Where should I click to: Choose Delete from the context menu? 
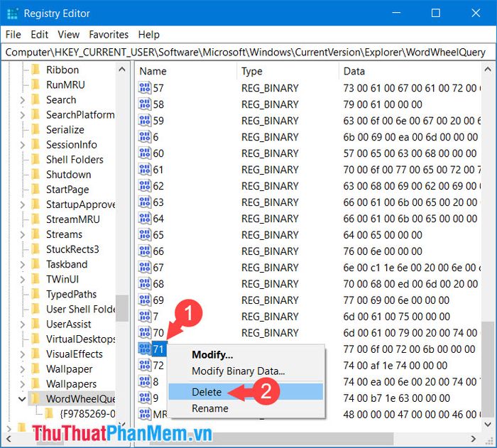coord(246,392)
